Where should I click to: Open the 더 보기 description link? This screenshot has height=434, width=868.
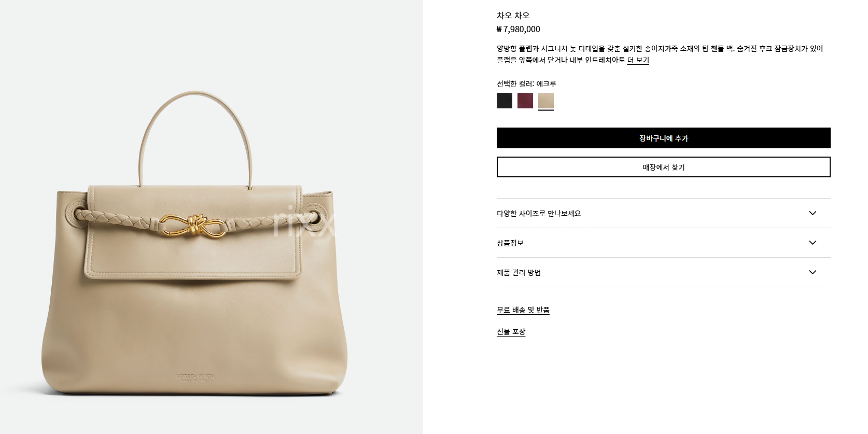[x=638, y=60]
